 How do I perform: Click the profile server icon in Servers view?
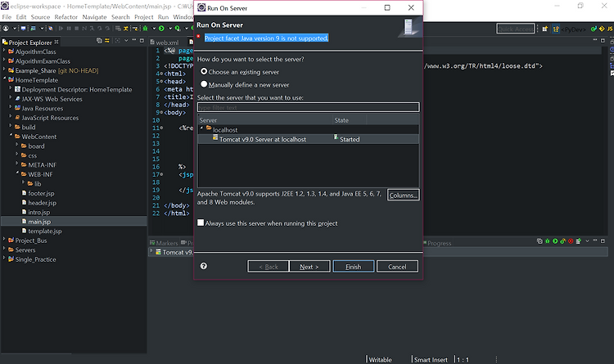coord(562,241)
